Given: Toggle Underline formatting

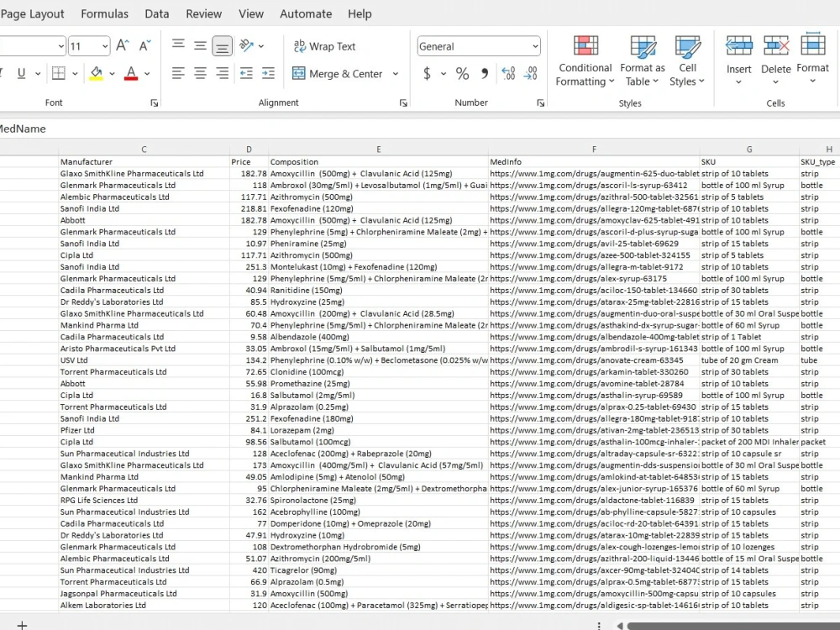Looking at the screenshot, I should 22,73.
